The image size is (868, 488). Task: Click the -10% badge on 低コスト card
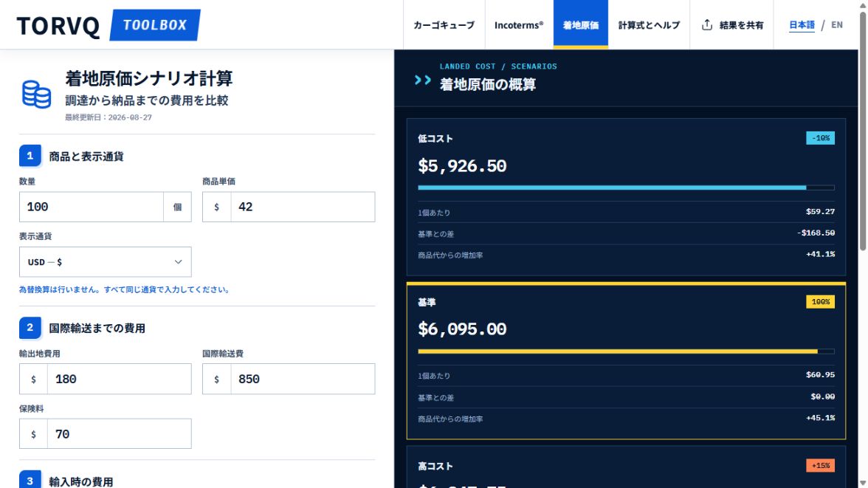pos(820,138)
